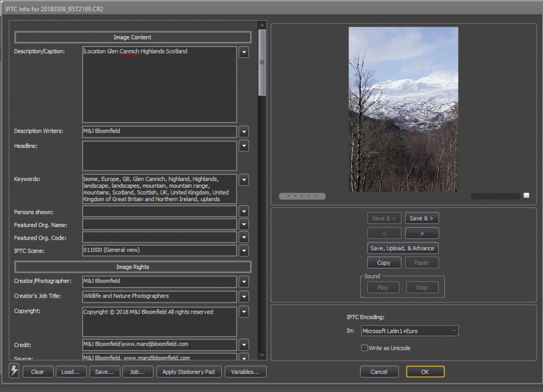Click the Save & > button
Screen dimensions: 543x392
click(422, 218)
